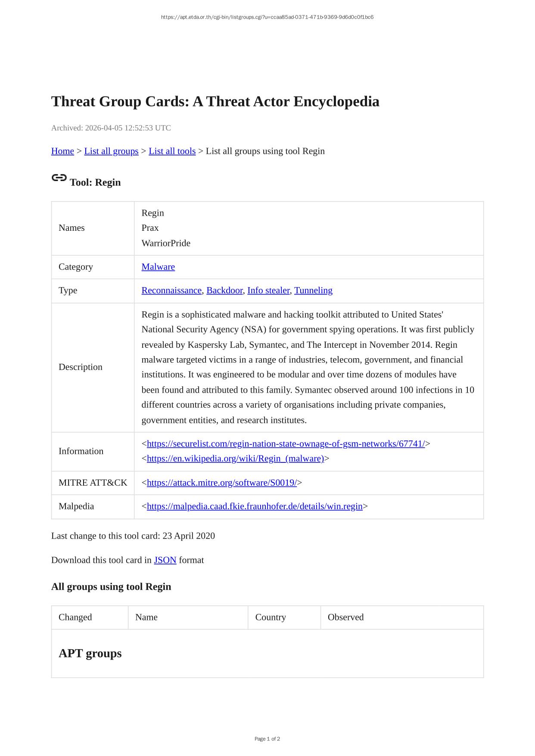
Task: Open the Home breadcrumb link
Action: click(62, 151)
